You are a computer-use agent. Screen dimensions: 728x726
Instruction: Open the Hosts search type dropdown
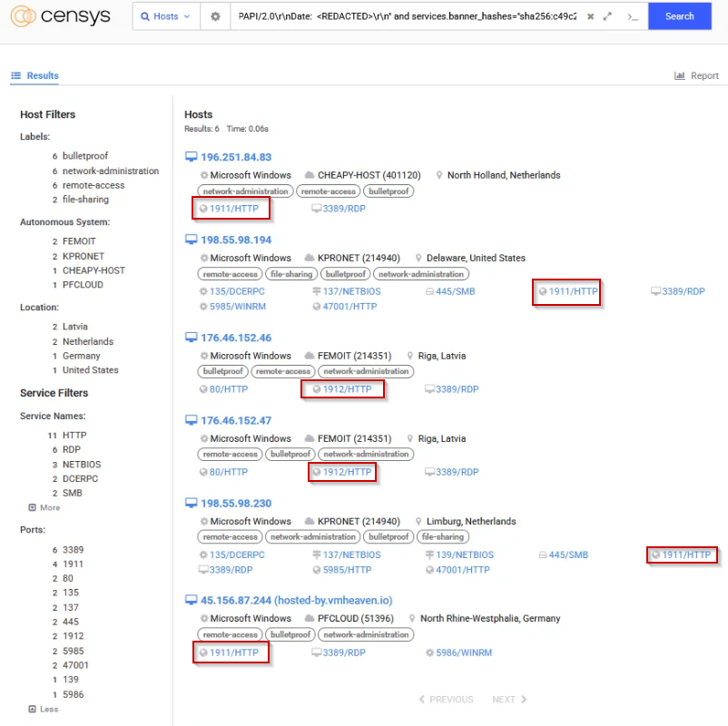pyautogui.click(x=166, y=16)
